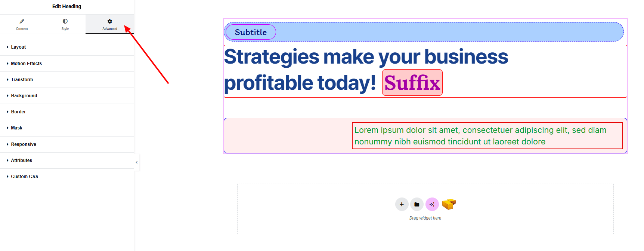
Task: Select the pink Suffix text element
Action: (x=412, y=83)
